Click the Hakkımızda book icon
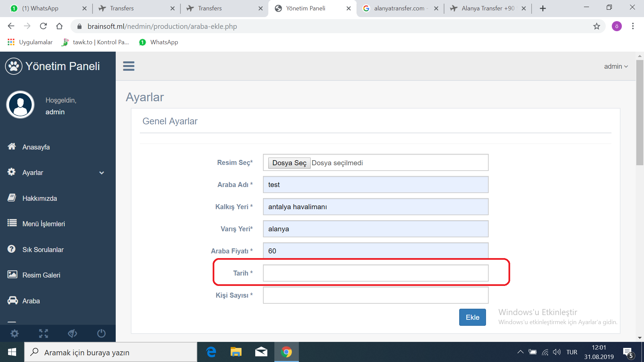644x362 pixels. click(x=12, y=198)
